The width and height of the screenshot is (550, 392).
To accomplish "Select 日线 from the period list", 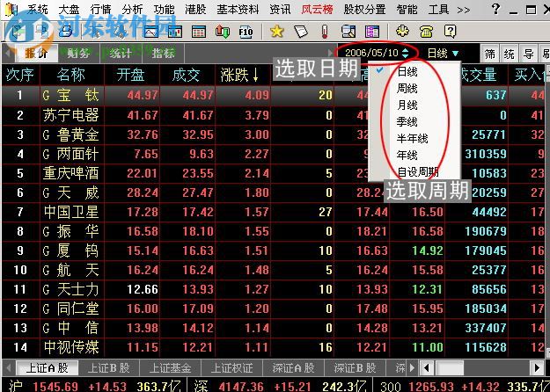I will click(407, 71).
